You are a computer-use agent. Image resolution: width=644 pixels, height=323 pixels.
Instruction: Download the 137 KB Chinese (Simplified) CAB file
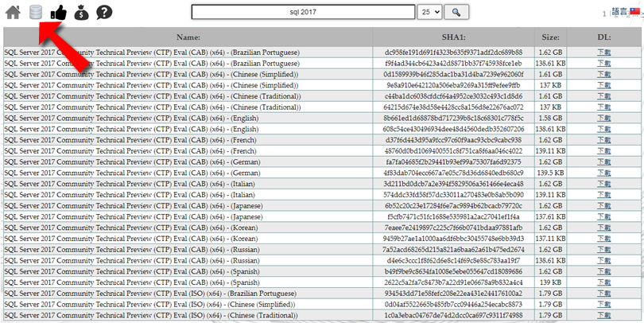point(603,85)
